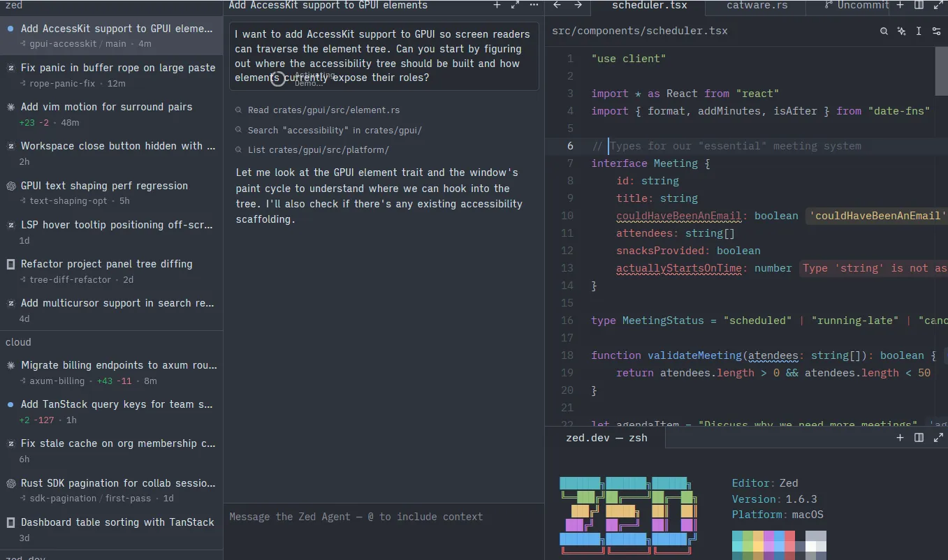948x560 pixels.
Task: Navigate back in editor history
Action: tap(557, 5)
